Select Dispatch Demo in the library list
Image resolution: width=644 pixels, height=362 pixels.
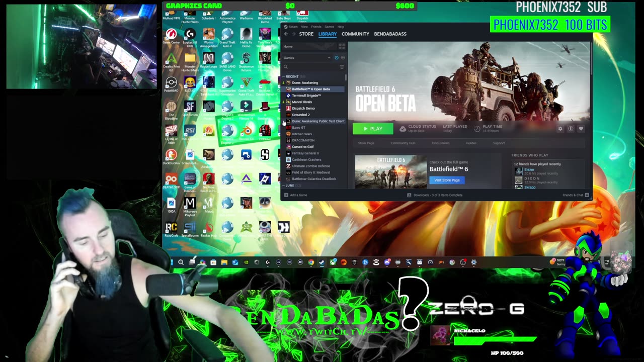coord(303,108)
